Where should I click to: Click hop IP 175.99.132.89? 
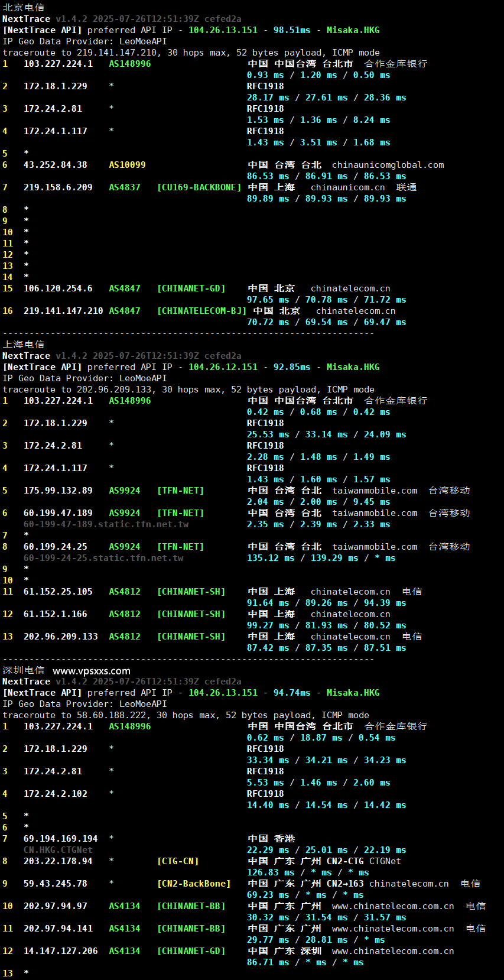click(x=58, y=491)
